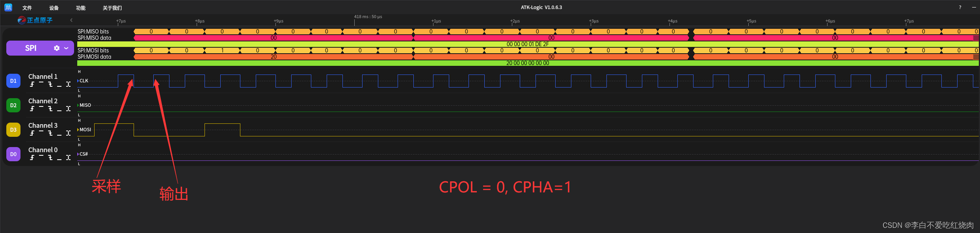Click the 正点原子 brand logo

(x=35, y=20)
